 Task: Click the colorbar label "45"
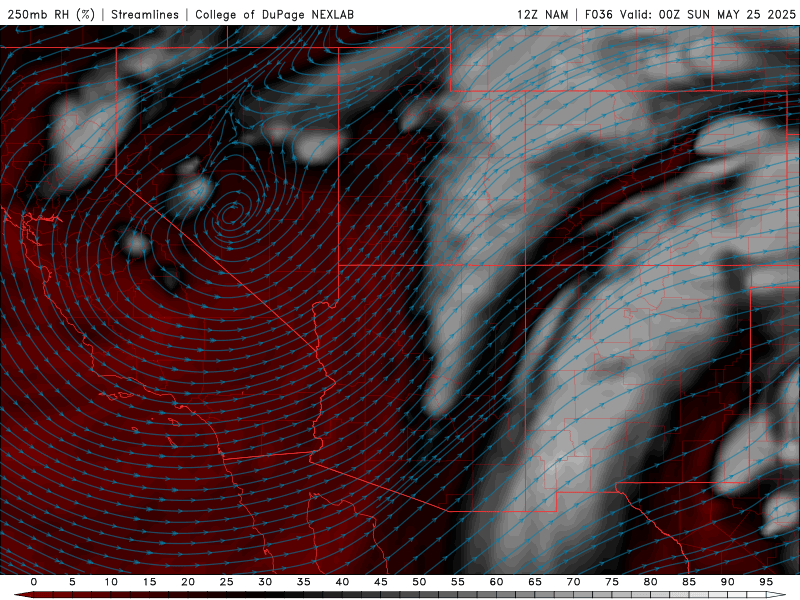381,582
